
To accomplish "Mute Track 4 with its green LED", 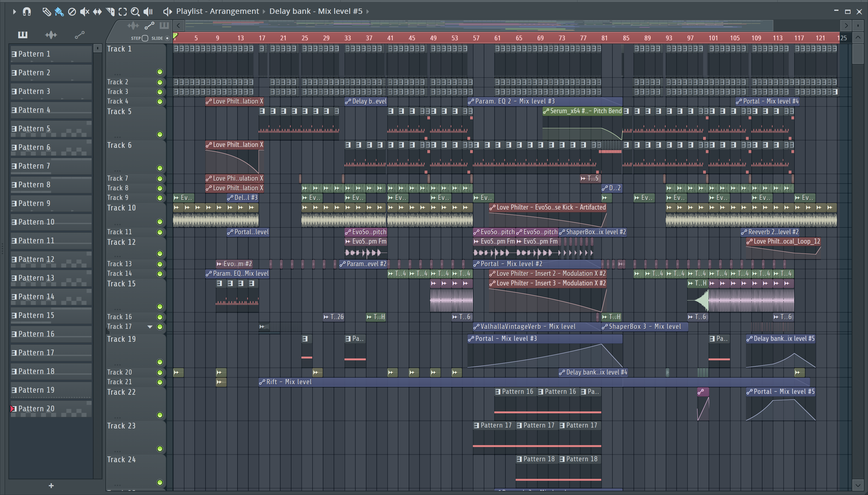I will tap(159, 101).
